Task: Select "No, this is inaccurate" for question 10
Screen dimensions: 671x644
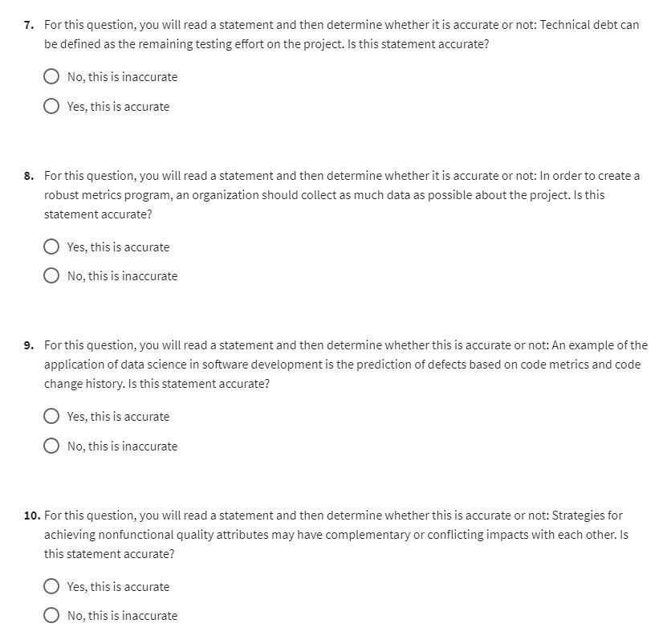Action: pyautogui.click(x=51, y=615)
